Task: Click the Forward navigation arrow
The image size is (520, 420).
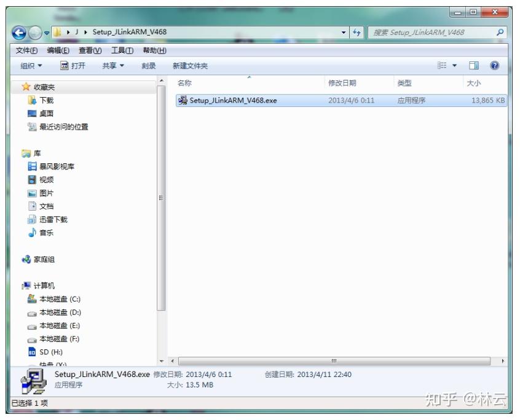Action: tap(34, 33)
